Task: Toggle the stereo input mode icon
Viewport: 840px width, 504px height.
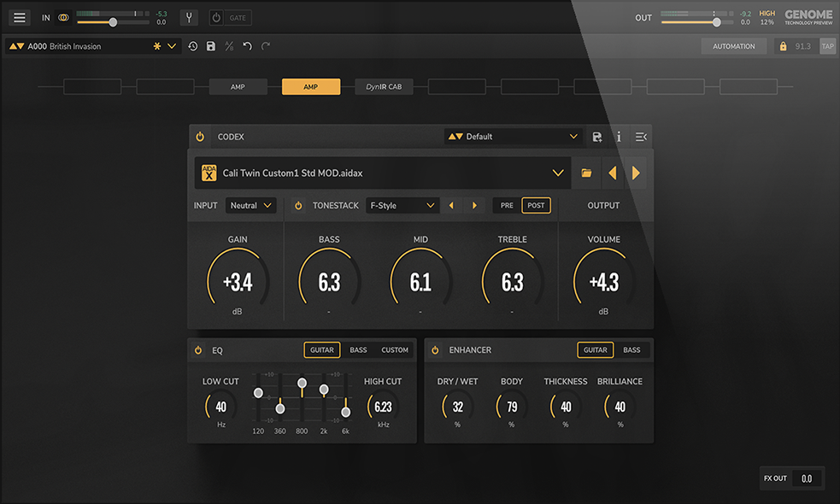Action: 63,18
